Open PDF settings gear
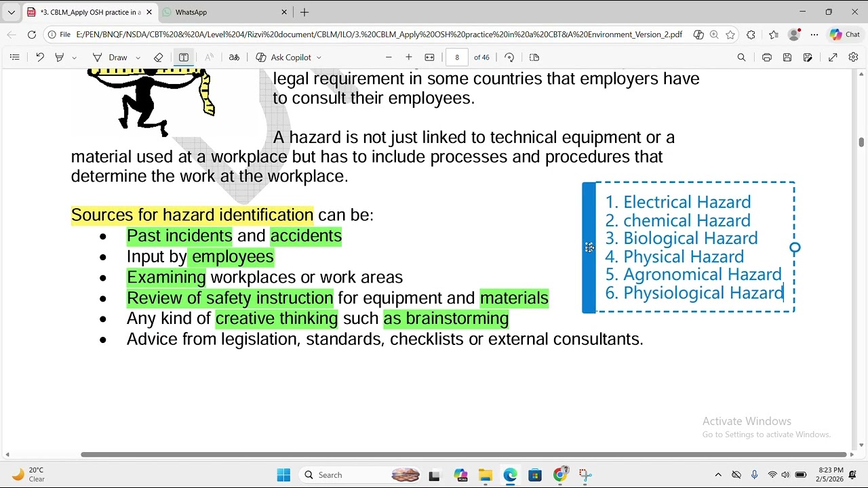 853,58
